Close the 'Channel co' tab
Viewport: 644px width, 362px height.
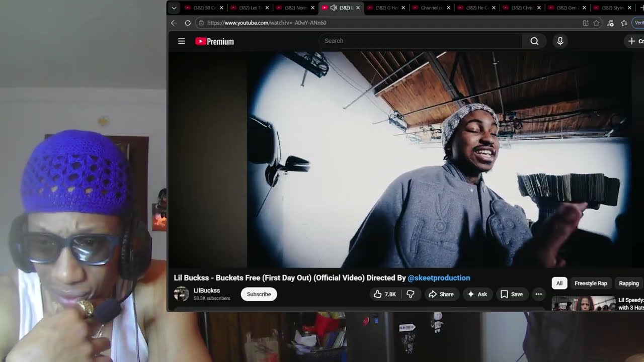point(448,8)
